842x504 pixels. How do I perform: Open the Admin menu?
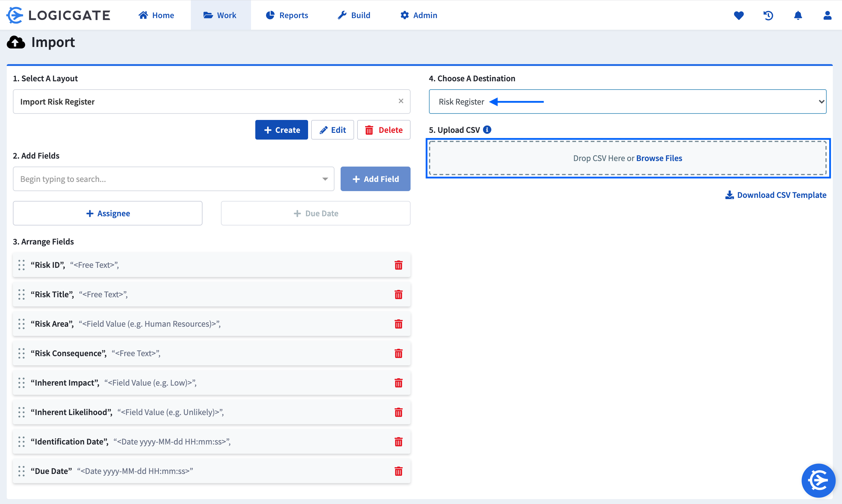click(x=419, y=15)
